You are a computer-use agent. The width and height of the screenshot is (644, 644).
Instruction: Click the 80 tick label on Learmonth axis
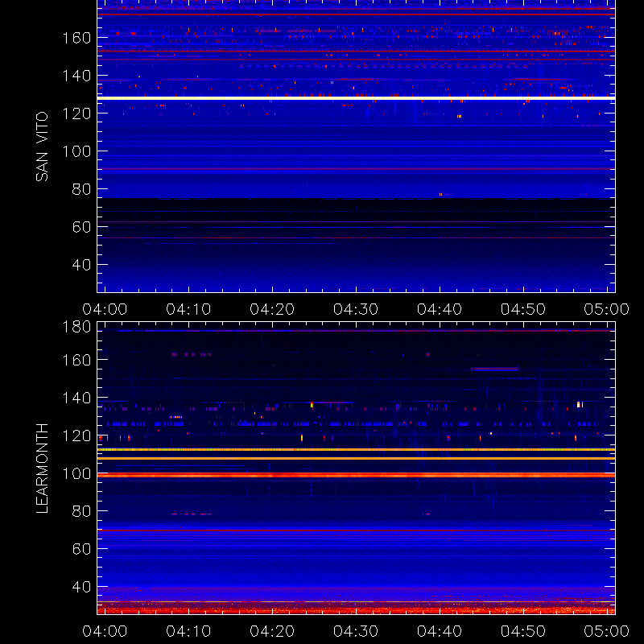81,511
